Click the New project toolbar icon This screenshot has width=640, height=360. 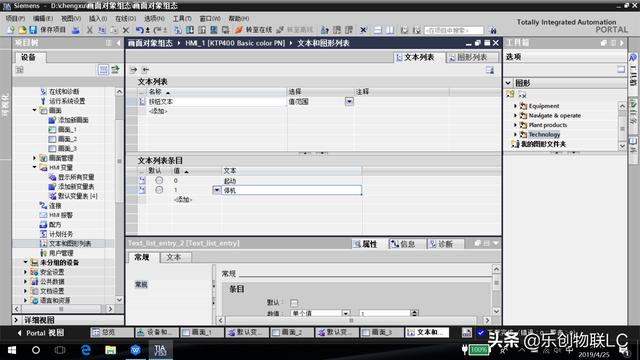click(11, 30)
